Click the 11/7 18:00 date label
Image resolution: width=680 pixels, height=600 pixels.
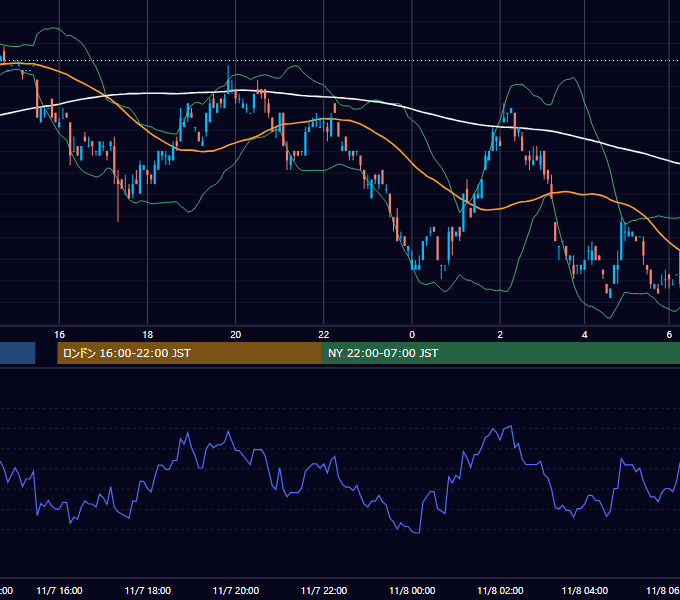click(x=147, y=590)
